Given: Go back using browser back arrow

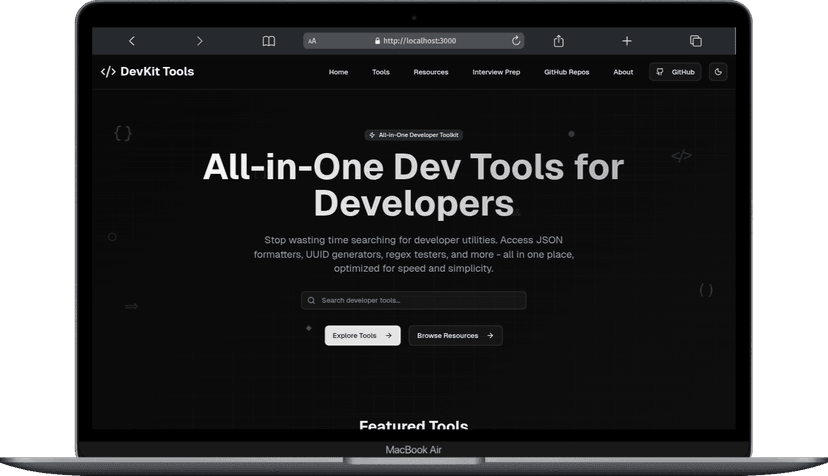Looking at the screenshot, I should (x=131, y=41).
